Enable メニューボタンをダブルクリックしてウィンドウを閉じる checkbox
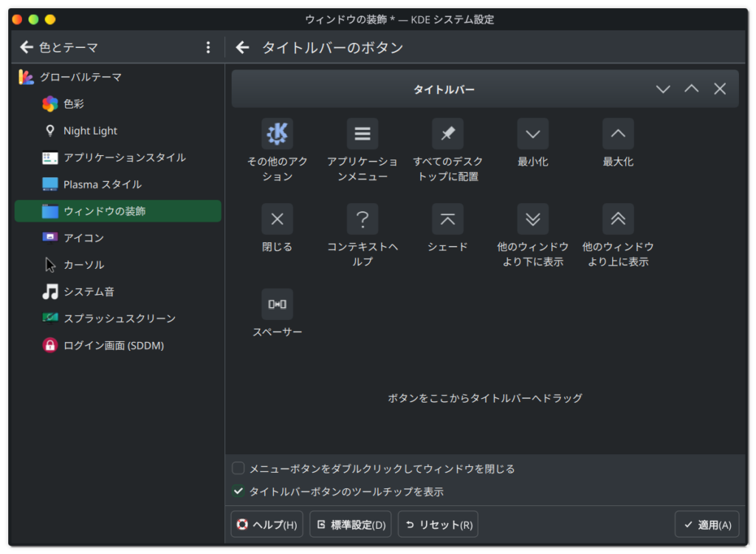Viewport: 756px width, 554px height. point(238,468)
